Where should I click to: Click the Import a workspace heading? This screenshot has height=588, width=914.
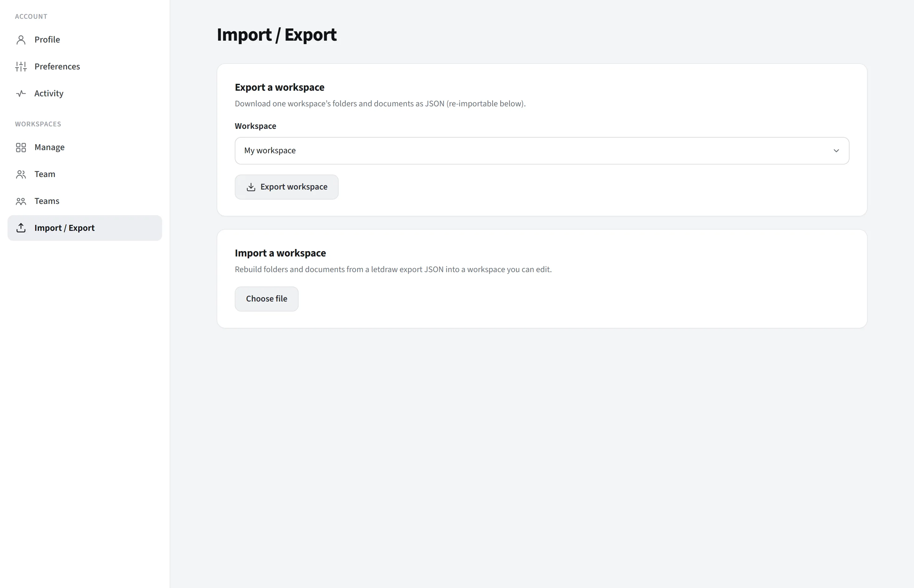click(280, 253)
